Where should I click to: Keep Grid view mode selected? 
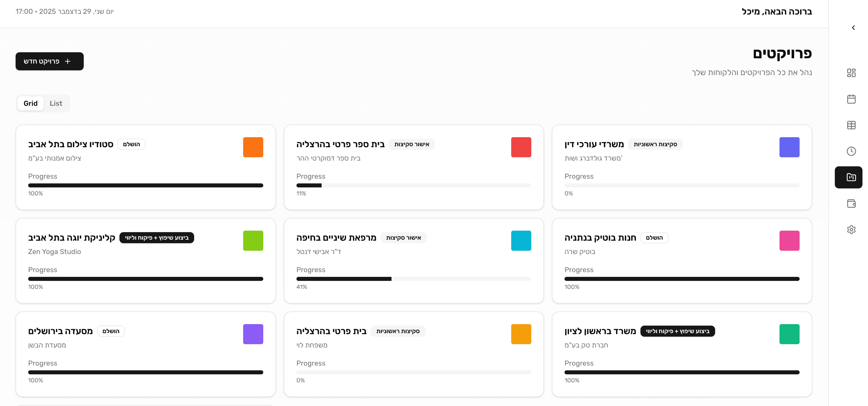point(30,103)
